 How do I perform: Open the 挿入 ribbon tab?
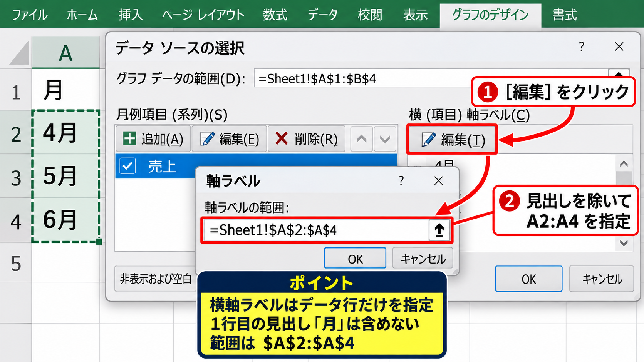pyautogui.click(x=131, y=15)
